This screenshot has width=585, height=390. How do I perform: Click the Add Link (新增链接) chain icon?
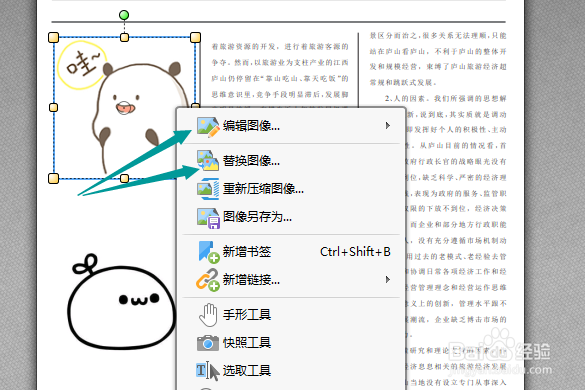tap(207, 280)
